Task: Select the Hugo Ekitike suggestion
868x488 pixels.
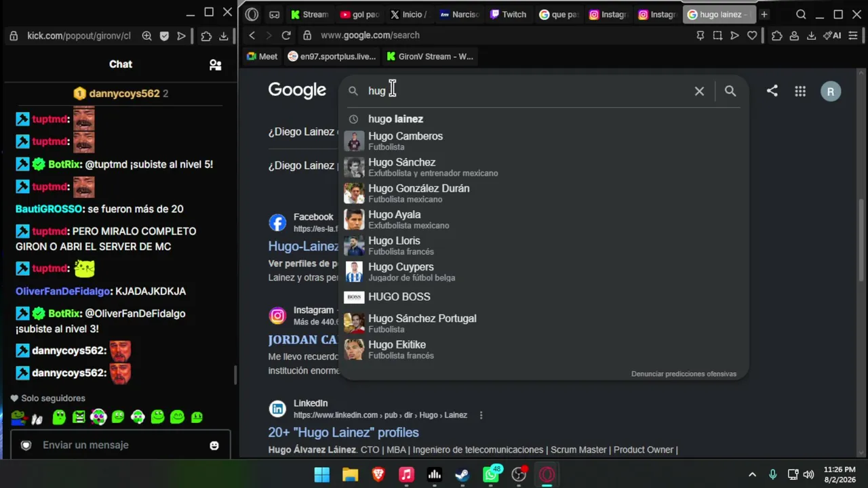Action: tap(543, 350)
